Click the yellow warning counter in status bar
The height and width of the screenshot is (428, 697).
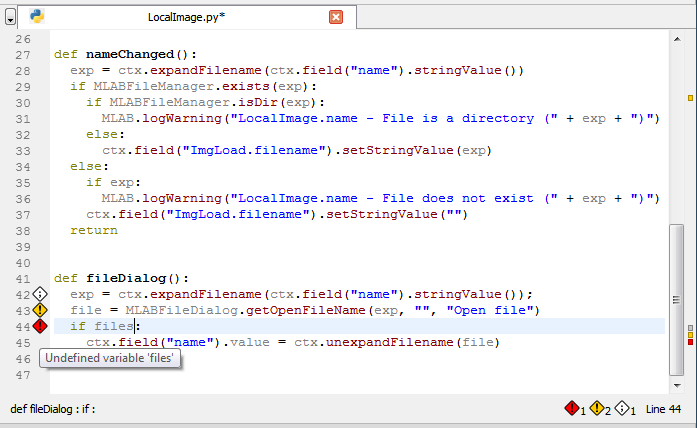coord(598,408)
